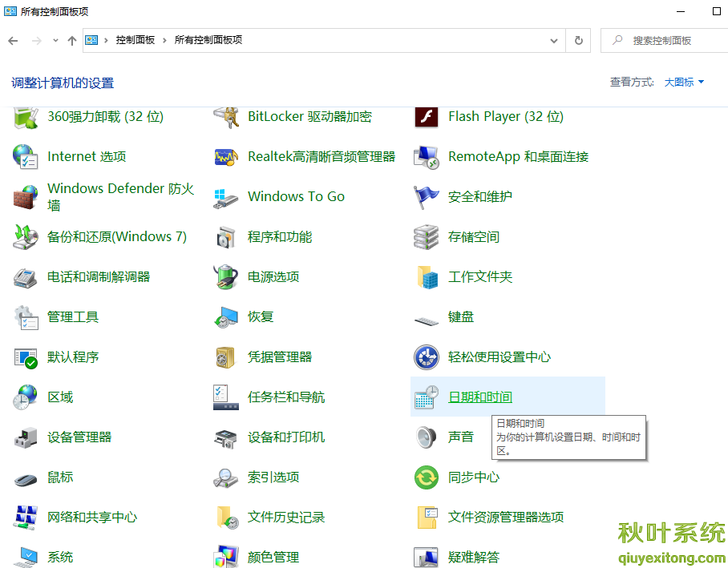This screenshot has width=728, height=568.
Task: Minimize the control panel window
Action: click(681, 11)
